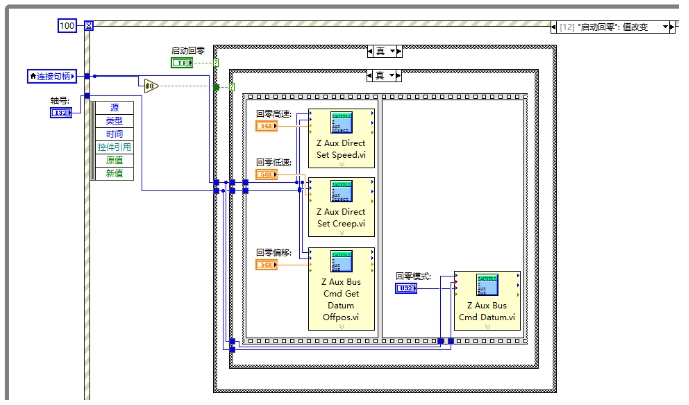
Task: Select the Z Aux Direct Set Creep.vi node
Action: [341, 207]
